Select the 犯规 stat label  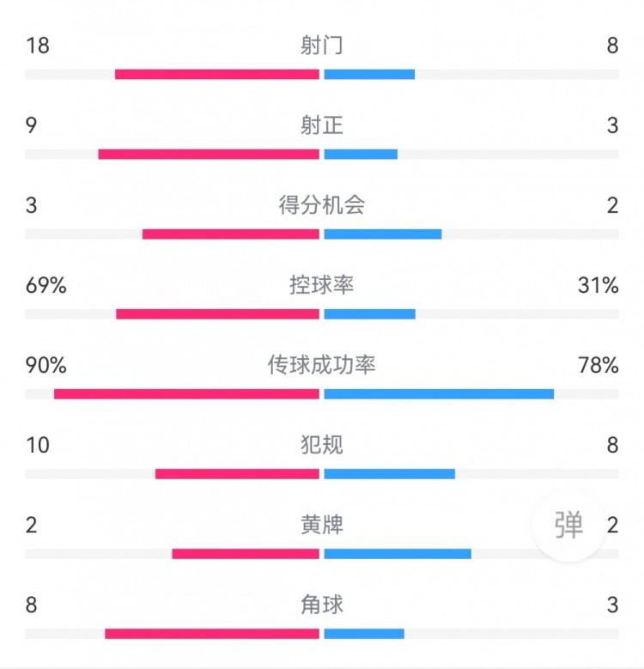(322, 445)
